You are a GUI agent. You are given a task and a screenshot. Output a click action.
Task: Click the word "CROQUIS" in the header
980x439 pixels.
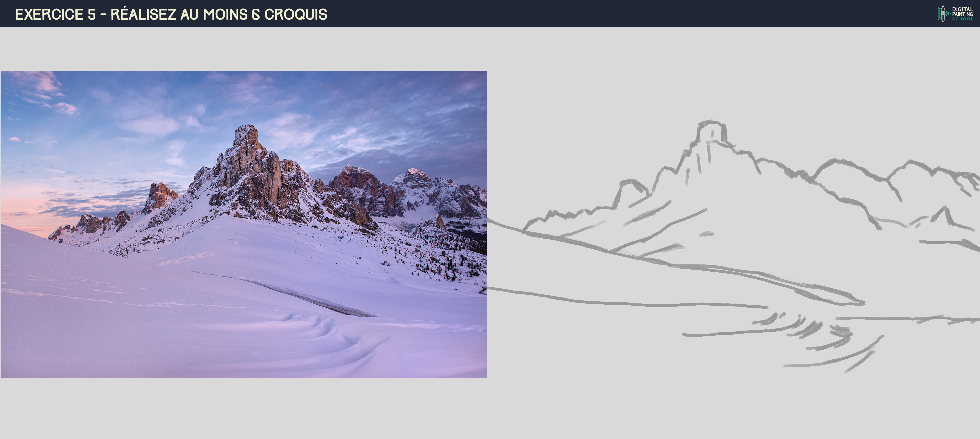(x=296, y=14)
